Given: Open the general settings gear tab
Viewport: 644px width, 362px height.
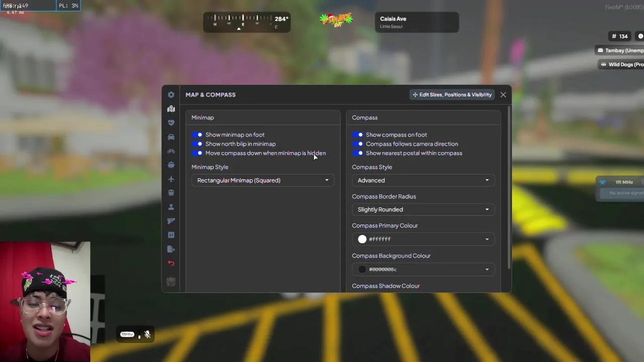Looking at the screenshot, I should click(x=171, y=95).
